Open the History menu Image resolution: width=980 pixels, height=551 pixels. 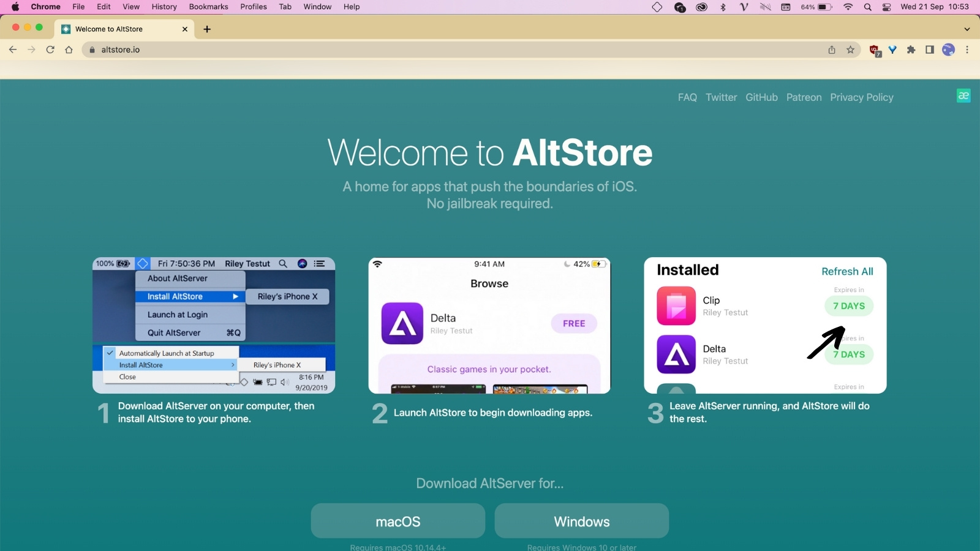[x=164, y=7]
